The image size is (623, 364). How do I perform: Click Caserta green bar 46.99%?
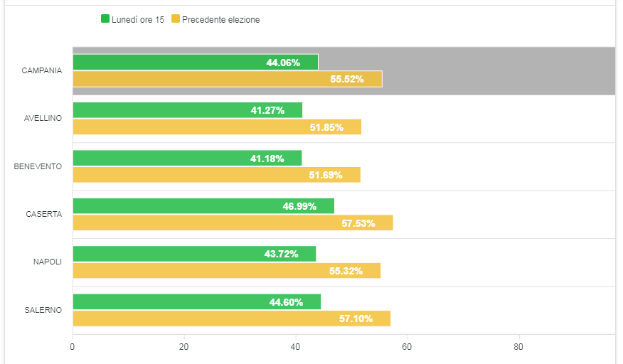(203, 206)
